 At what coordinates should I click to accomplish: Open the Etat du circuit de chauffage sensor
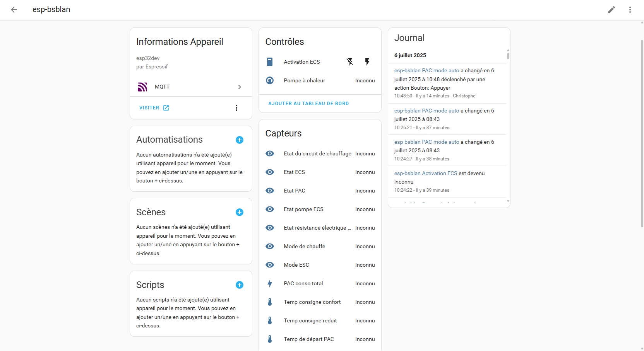click(320, 153)
